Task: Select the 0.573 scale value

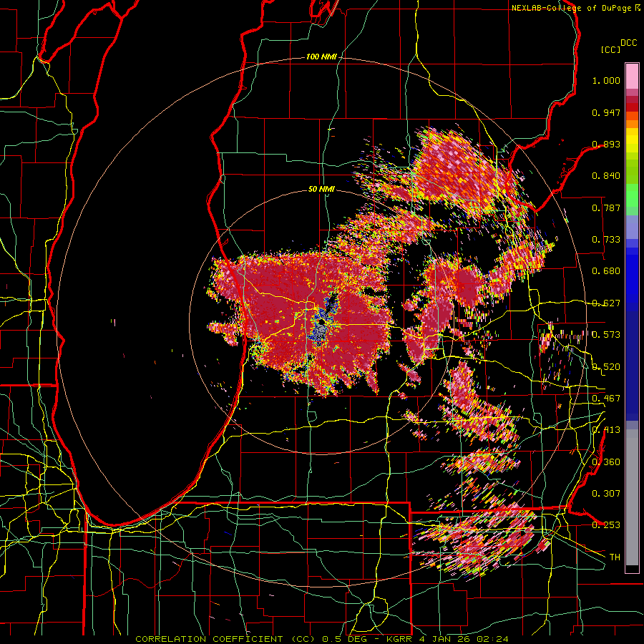Action: pyautogui.click(x=606, y=335)
